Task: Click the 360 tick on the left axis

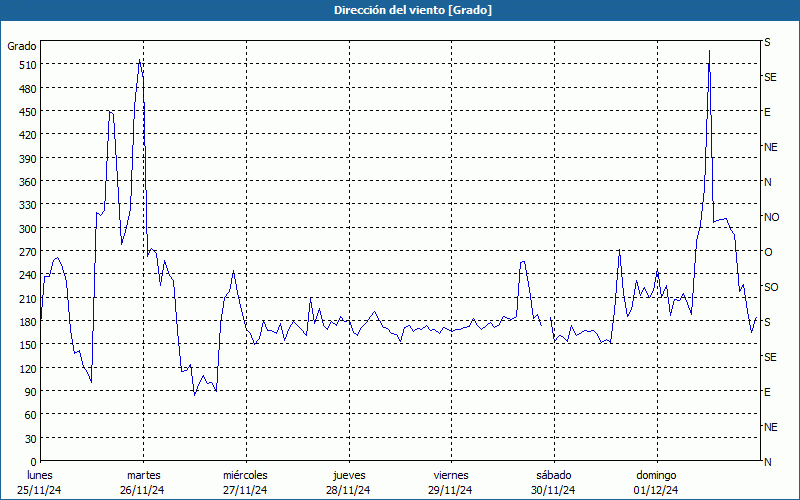Action: point(27,182)
